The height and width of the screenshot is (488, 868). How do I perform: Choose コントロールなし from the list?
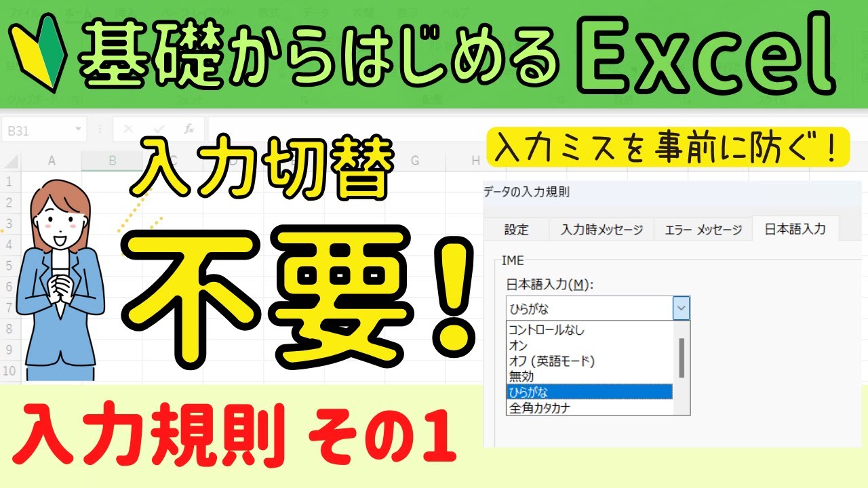589,330
